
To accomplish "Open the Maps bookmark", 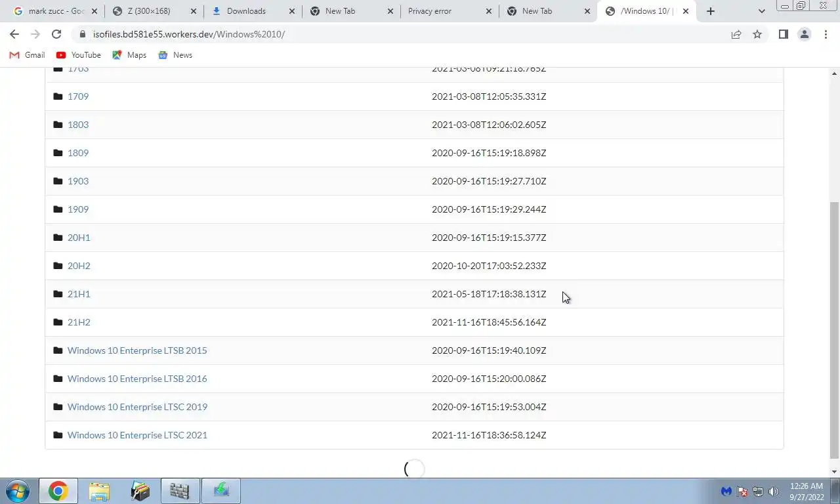I will click(129, 55).
